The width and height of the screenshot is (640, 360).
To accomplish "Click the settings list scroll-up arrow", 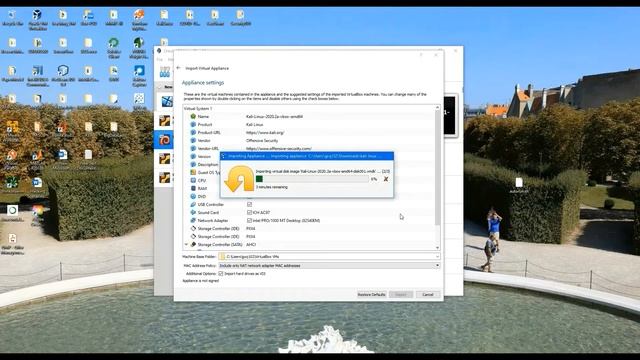I will pyautogui.click(x=438, y=108).
